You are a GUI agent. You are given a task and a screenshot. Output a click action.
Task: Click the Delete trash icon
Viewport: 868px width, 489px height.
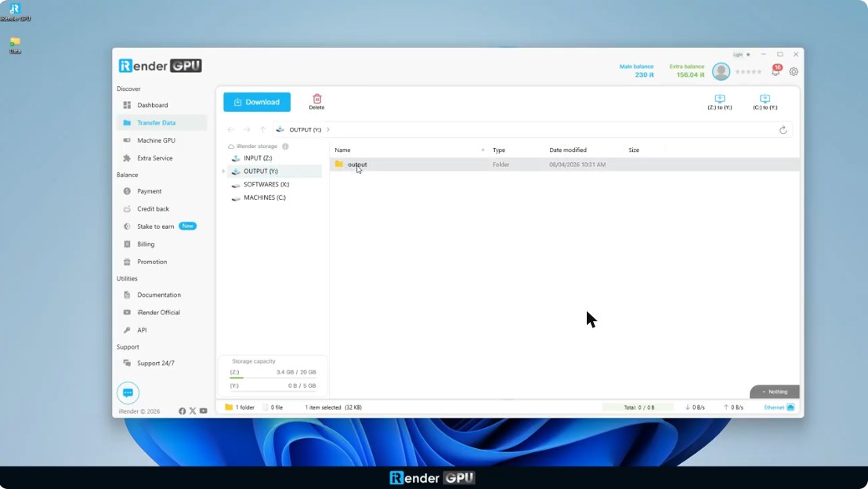(316, 99)
